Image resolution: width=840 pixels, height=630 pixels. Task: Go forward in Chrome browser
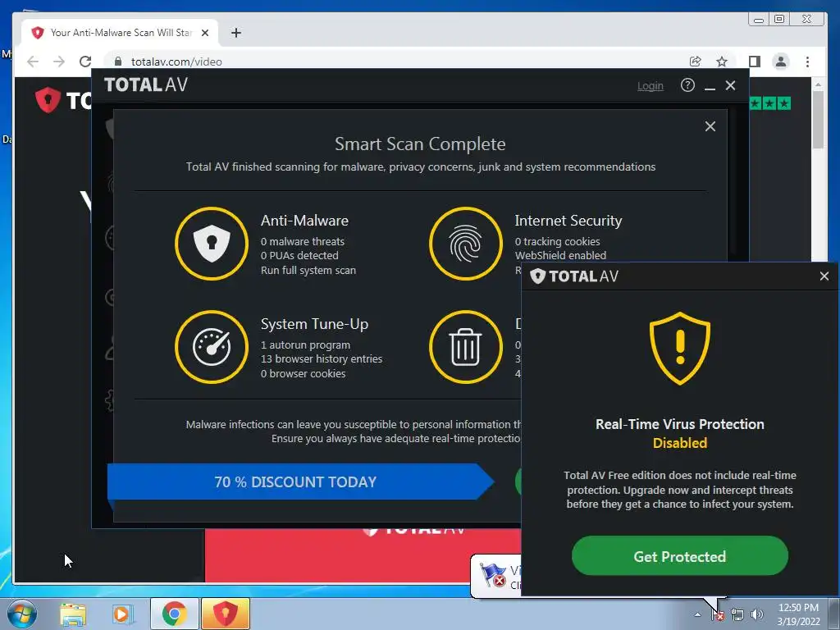tap(59, 62)
